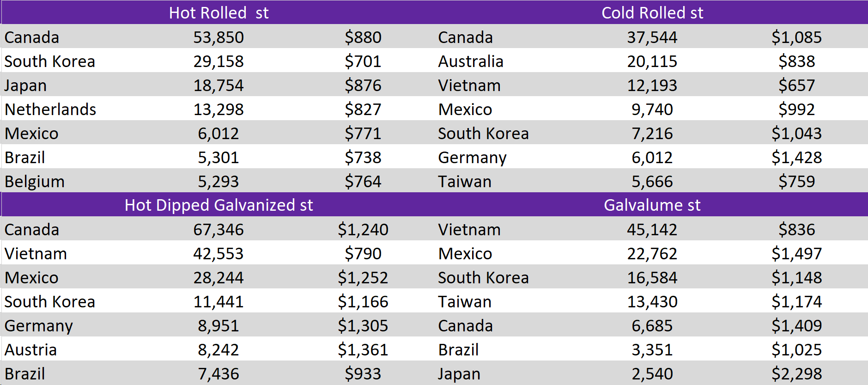This screenshot has height=385, width=868.
Task: Click the 18,754 tonnage for Japan
Action: pos(219,85)
